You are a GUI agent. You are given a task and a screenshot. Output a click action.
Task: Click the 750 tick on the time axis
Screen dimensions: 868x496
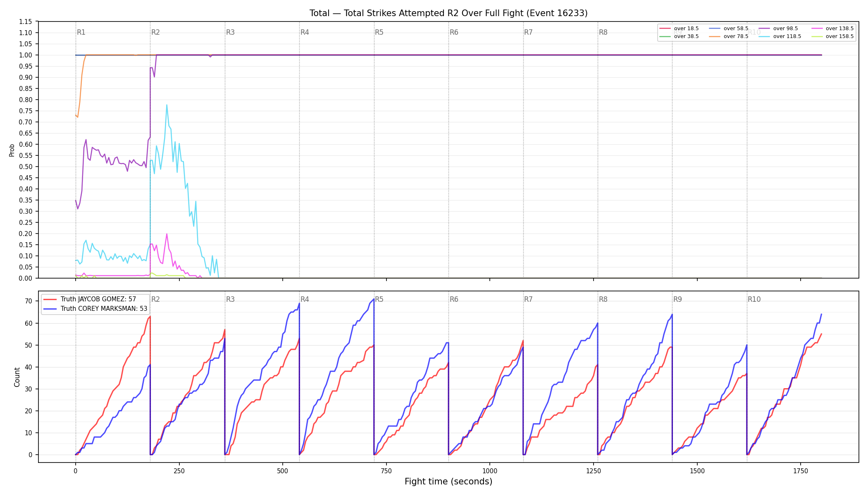(386, 471)
